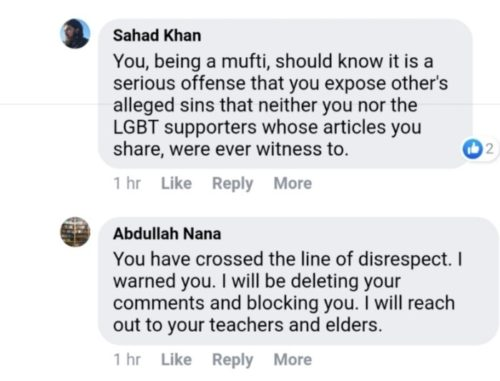
Task: Click the text 'share, were ever witness to.'
Action: point(231,149)
